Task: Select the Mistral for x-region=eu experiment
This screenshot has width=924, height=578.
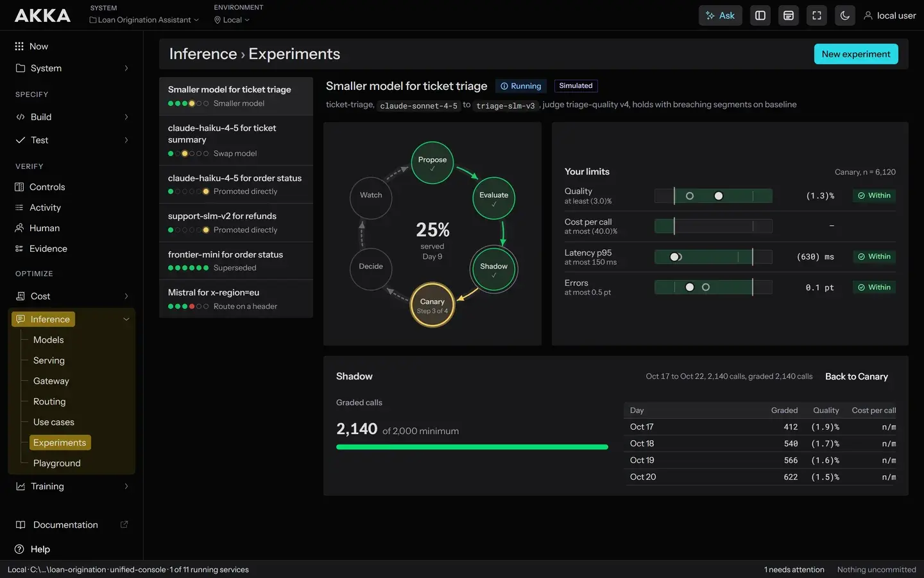Action: (236, 299)
